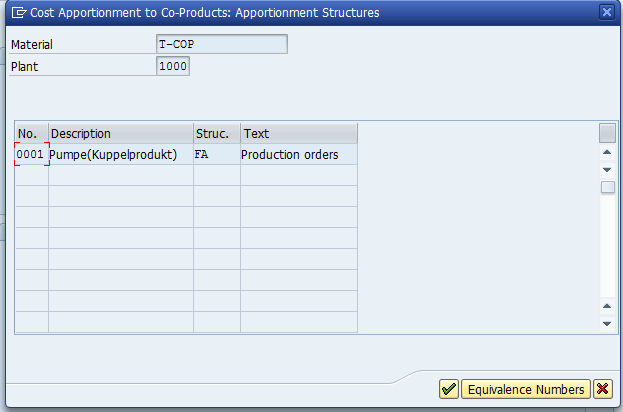The image size is (623, 412).
Task: Select the Description column header
Action: click(x=120, y=134)
